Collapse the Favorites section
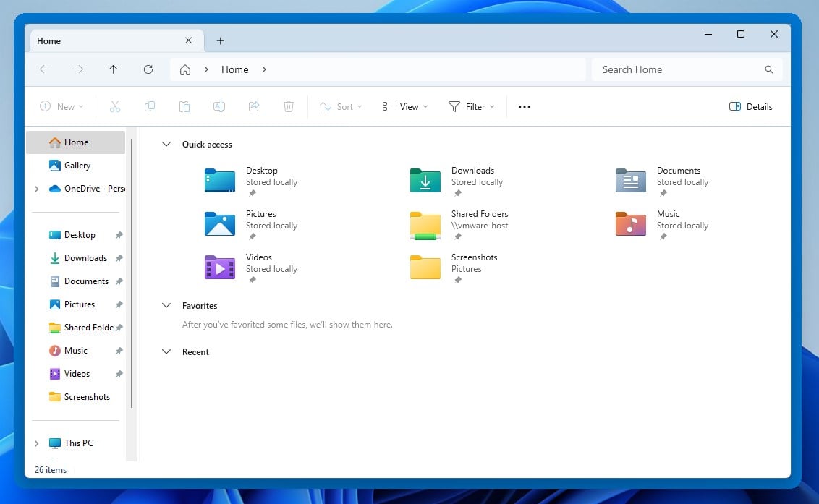 [166, 306]
